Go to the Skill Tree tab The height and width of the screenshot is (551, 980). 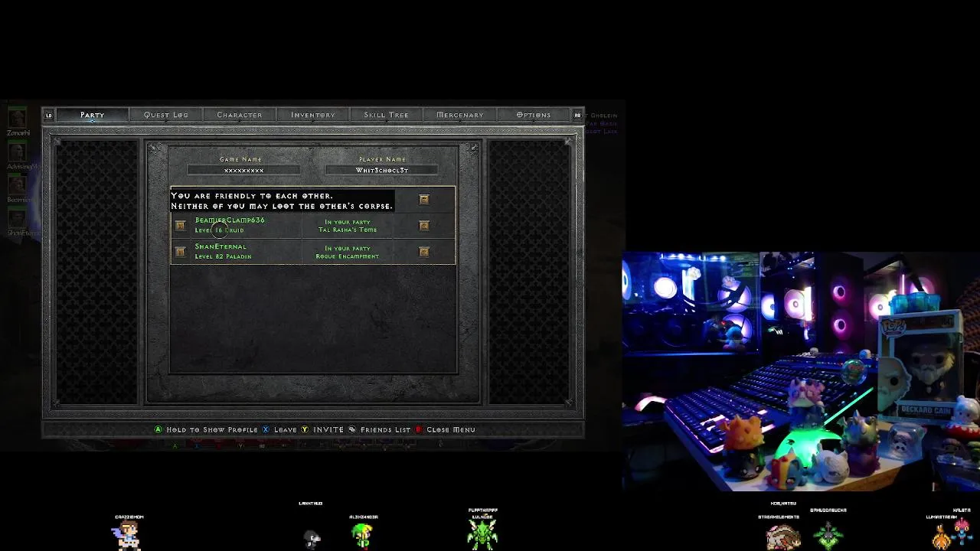[x=387, y=115]
